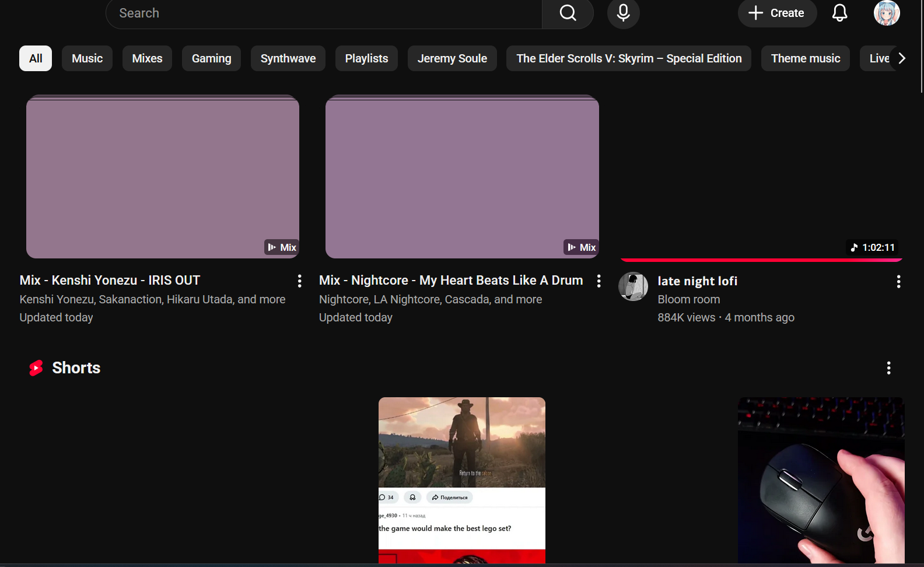This screenshot has width=924, height=567.
Task: Open the notifications bell
Action: pos(839,13)
